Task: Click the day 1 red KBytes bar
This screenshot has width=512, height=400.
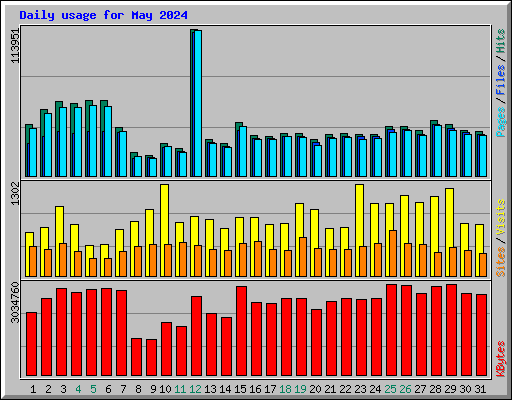Action: [32, 344]
